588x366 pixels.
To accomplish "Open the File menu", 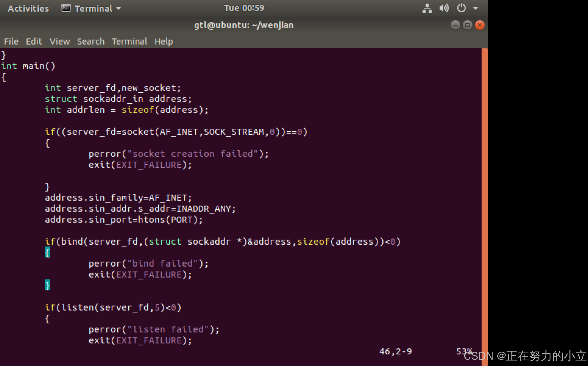I will pyautogui.click(x=11, y=41).
